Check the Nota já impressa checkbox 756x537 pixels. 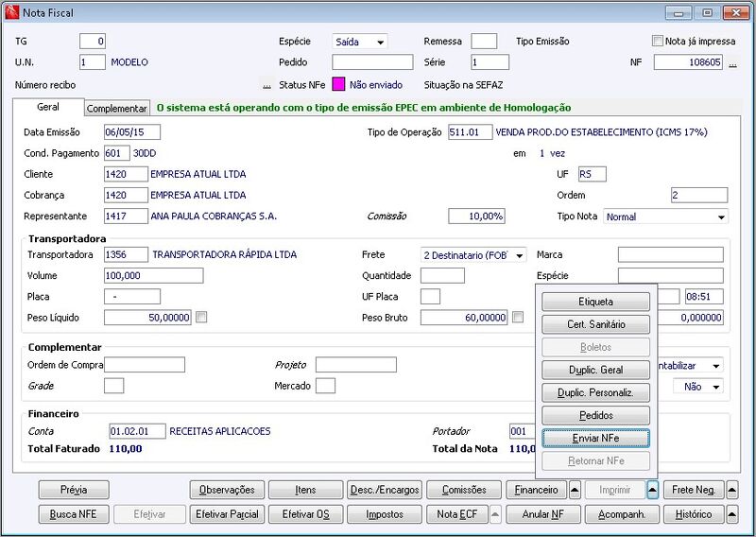[x=657, y=41]
